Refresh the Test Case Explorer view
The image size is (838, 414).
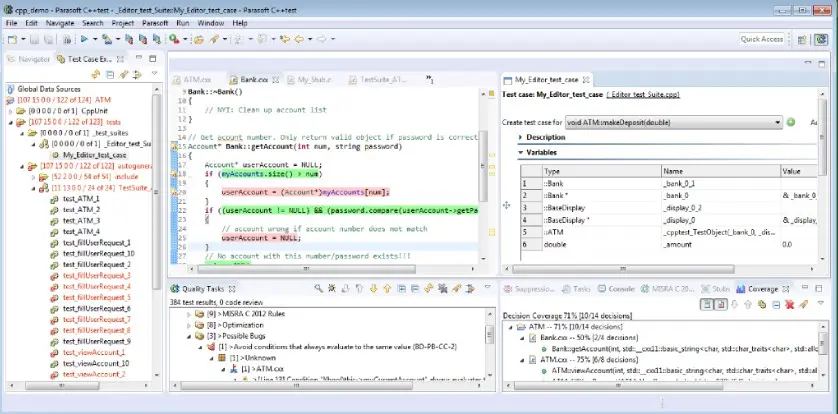click(x=96, y=74)
